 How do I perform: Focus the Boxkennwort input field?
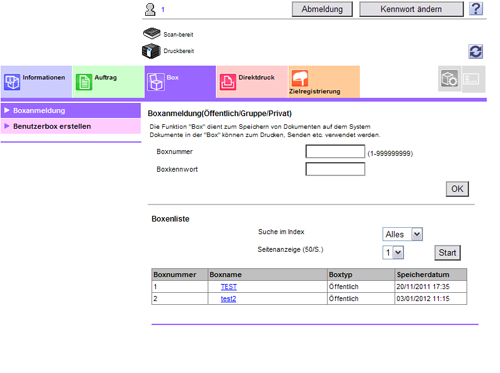click(335, 169)
